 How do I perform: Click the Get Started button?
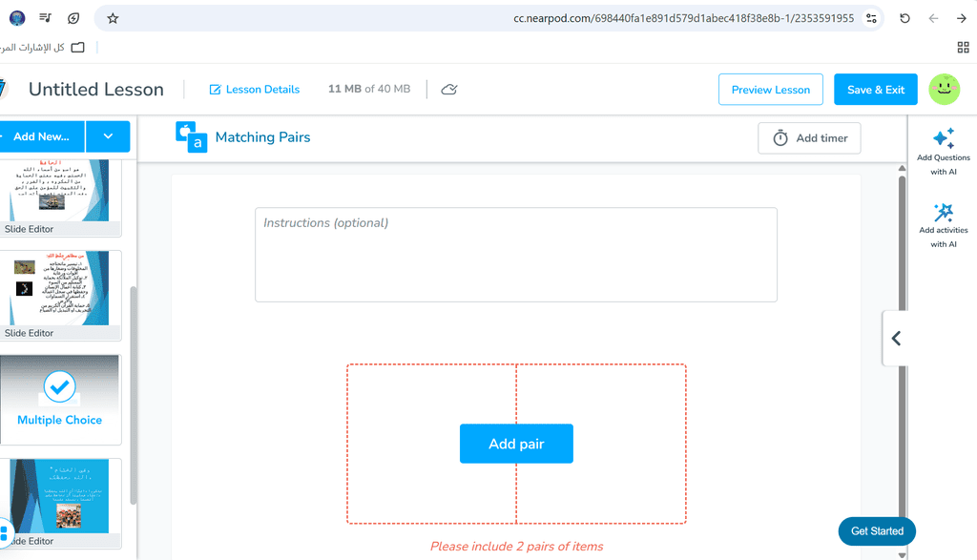878,530
